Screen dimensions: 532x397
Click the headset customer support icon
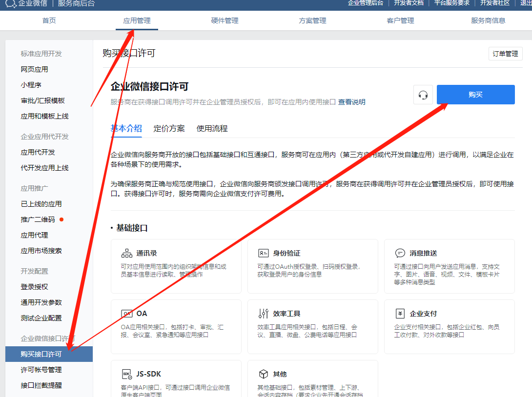tap(423, 95)
